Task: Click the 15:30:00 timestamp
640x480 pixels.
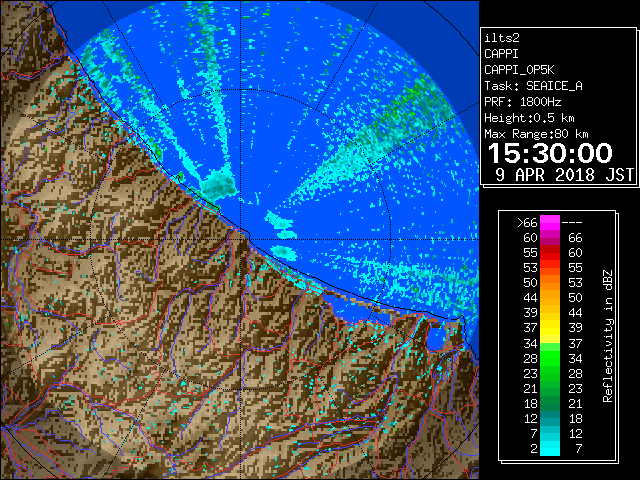Action: pyautogui.click(x=550, y=153)
